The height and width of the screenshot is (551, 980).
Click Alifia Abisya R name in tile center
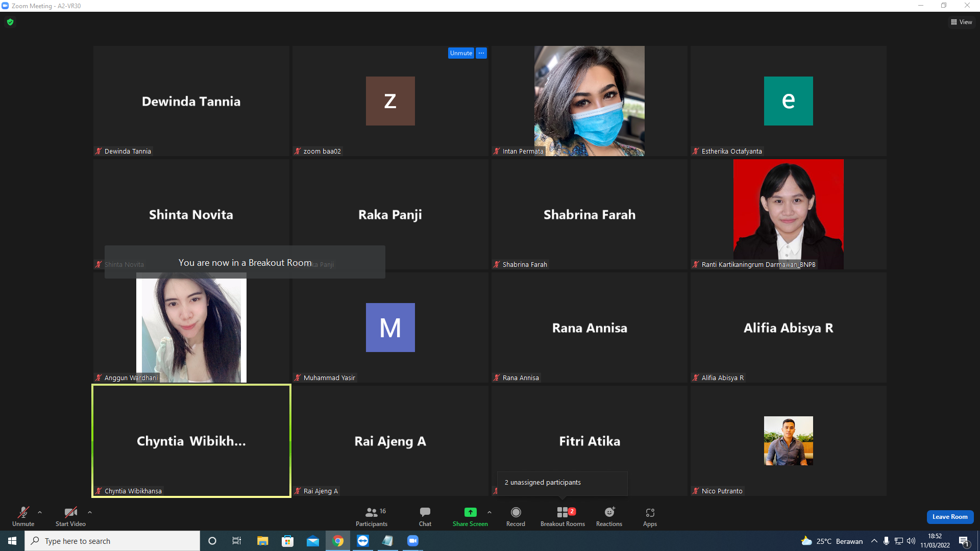(789, 328)
